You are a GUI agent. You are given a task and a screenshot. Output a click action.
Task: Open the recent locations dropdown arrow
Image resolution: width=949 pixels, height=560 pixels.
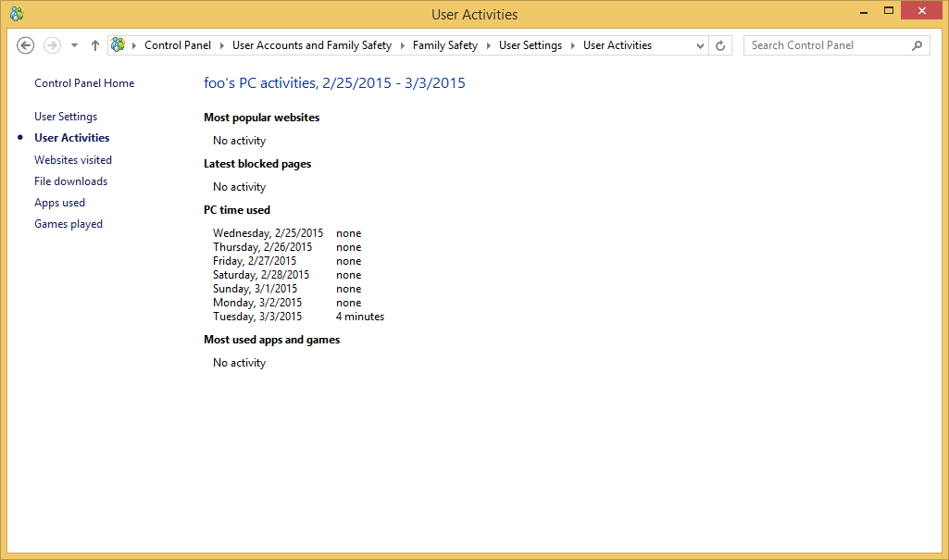point(74,45)
